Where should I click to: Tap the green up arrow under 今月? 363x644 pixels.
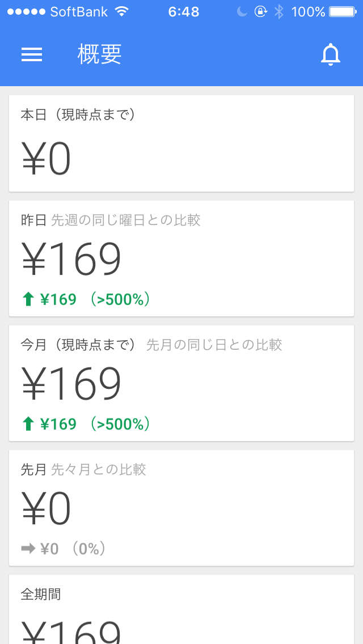coord(28,424)
